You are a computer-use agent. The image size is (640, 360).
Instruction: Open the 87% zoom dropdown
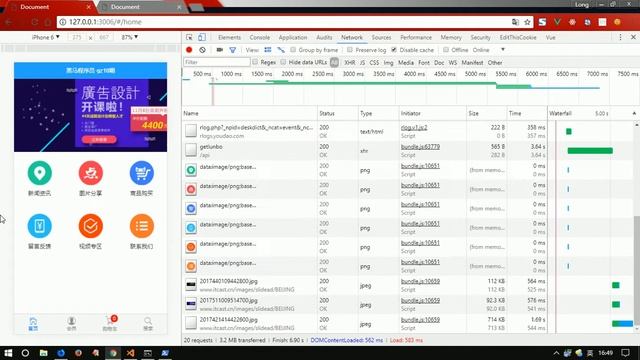pyautogui.click(x=130, y=37)
